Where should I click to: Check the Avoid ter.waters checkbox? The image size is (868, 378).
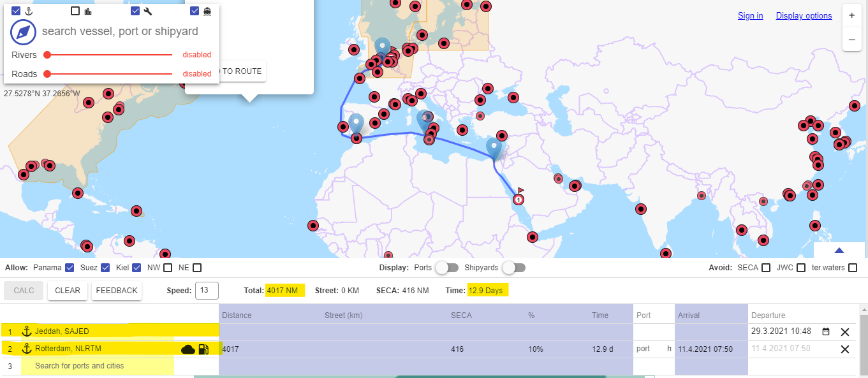pyautogui.click(x=853, y=268)
